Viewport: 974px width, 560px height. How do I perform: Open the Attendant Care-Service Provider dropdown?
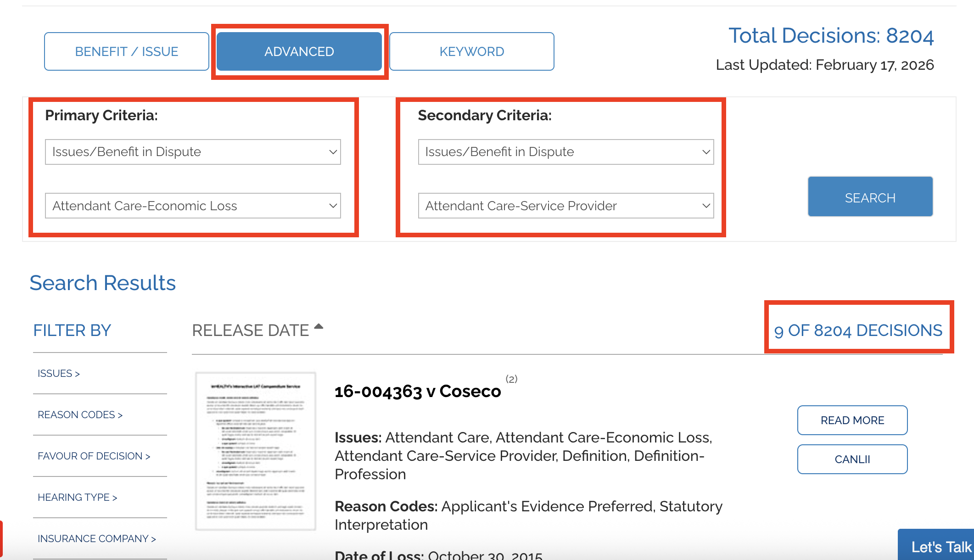[x=565, y=206]
